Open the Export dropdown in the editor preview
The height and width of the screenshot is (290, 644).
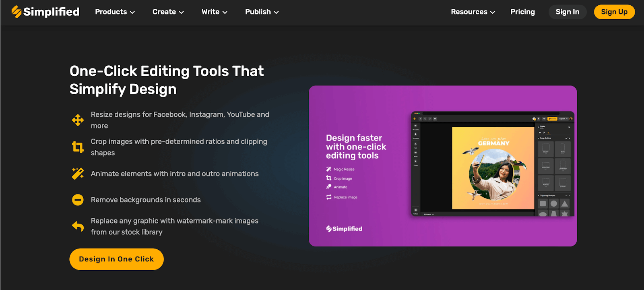pyautogui.click(x=563, y=119)
